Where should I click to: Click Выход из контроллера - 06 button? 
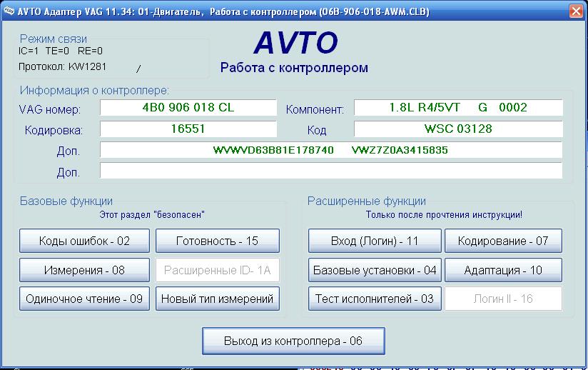coord(293,341)
